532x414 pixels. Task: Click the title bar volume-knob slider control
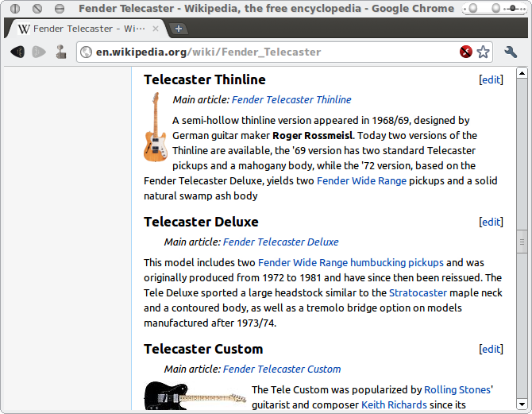point(513,9)
